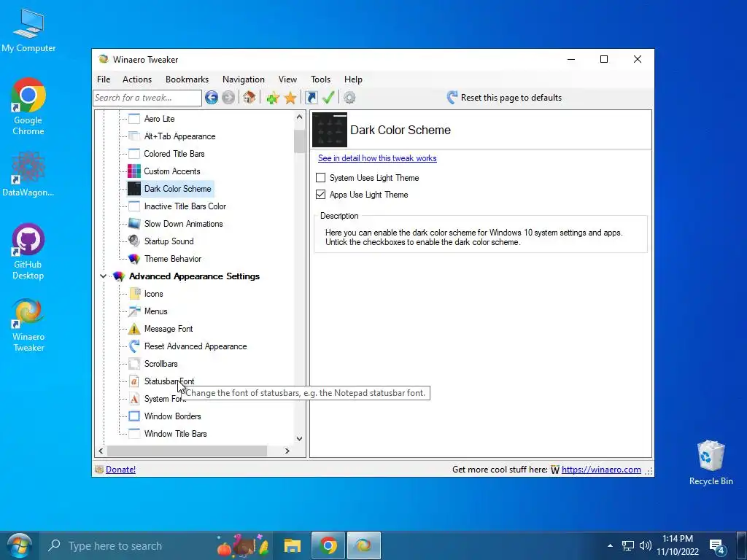The image size is (747, 560).
Task: Open the Bookmarks menu
Action: coord(187,79)
